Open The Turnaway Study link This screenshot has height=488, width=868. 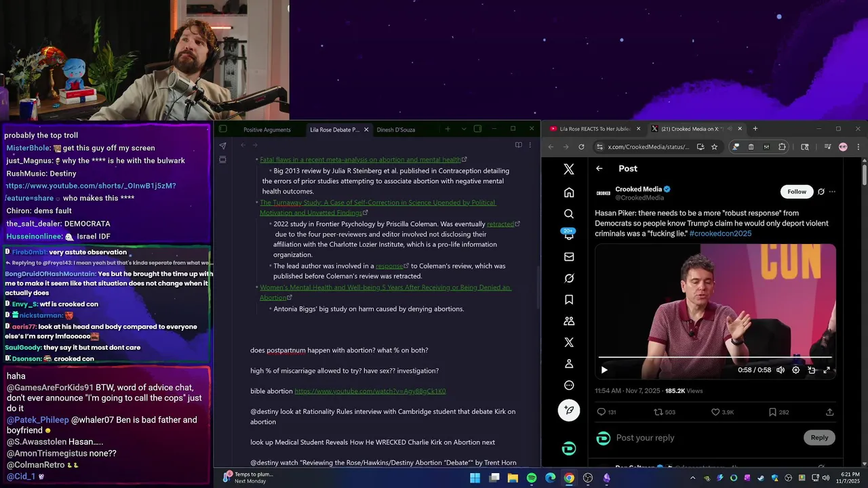pyautogui.click(x=378, y=207)
